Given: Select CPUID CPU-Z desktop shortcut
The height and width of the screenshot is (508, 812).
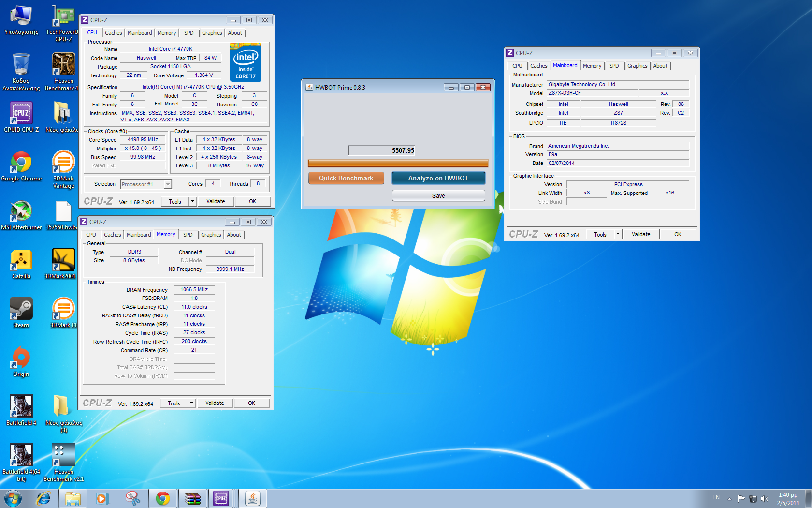Looking at the screenshot, I should [x=21, y=117].
